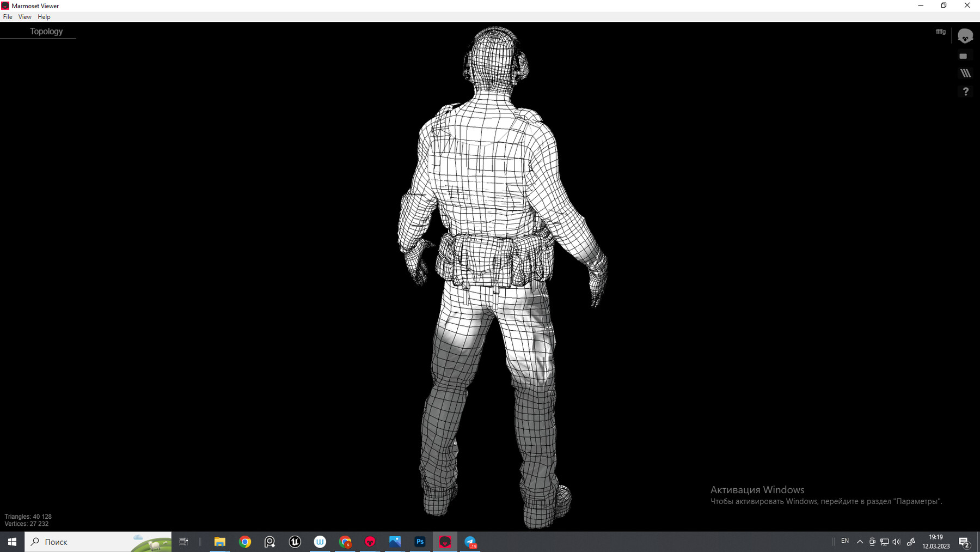Select the Topology tab label
This screenshot has width=980, height=552.
[x=46, y=31]
